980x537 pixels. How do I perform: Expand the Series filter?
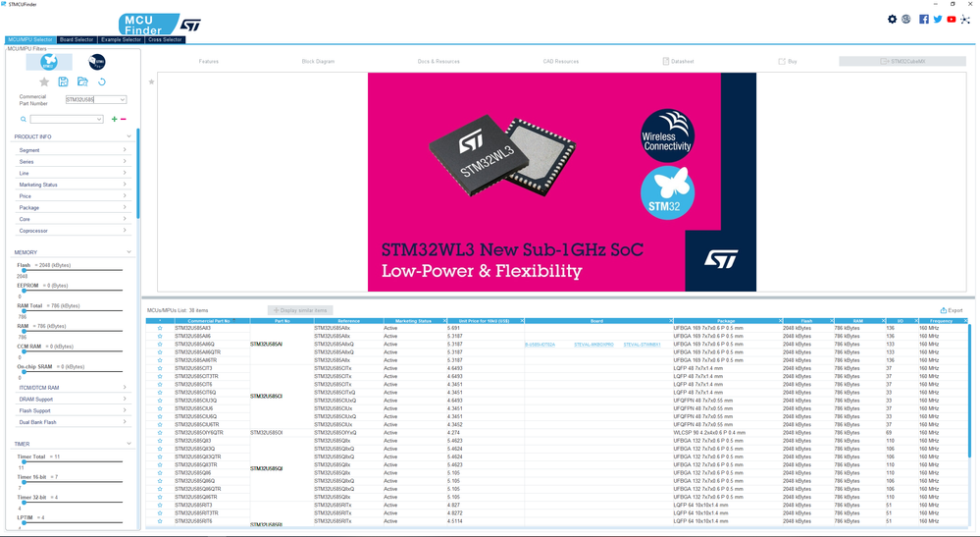point(72,161)
